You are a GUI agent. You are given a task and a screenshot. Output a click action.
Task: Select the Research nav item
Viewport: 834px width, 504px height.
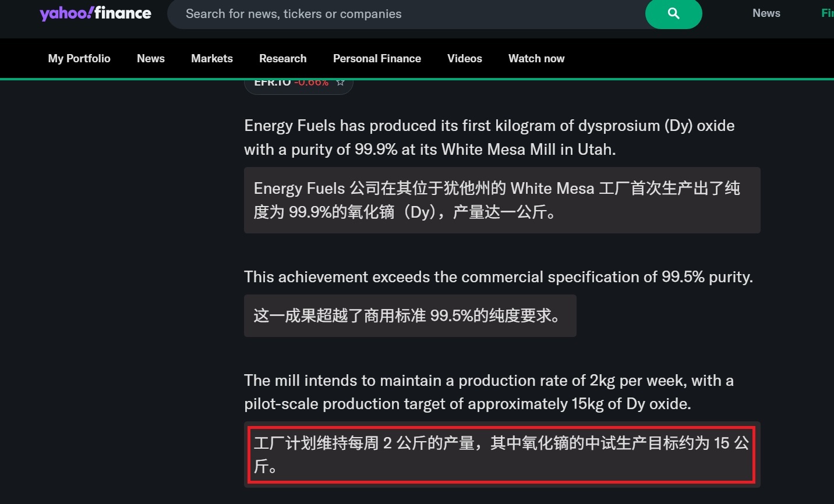282,58
